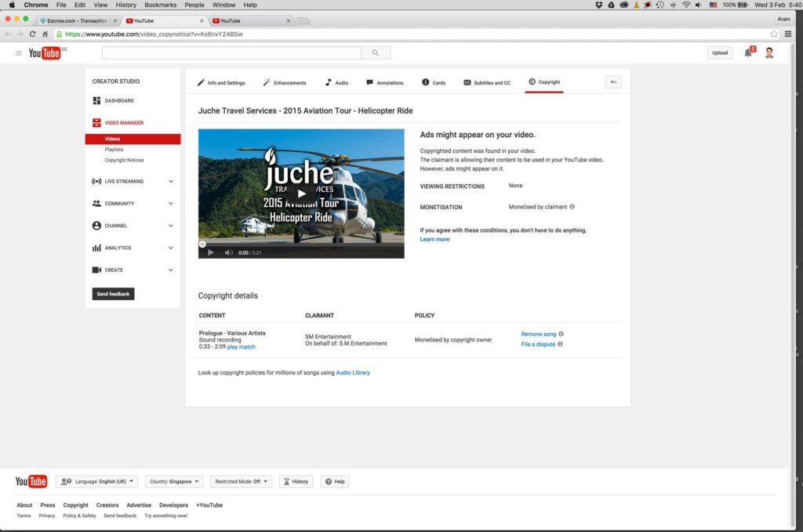The width and height of the screenshot is (803, 532).
Task: Click the Chrome home button
Action: point(45,34)
